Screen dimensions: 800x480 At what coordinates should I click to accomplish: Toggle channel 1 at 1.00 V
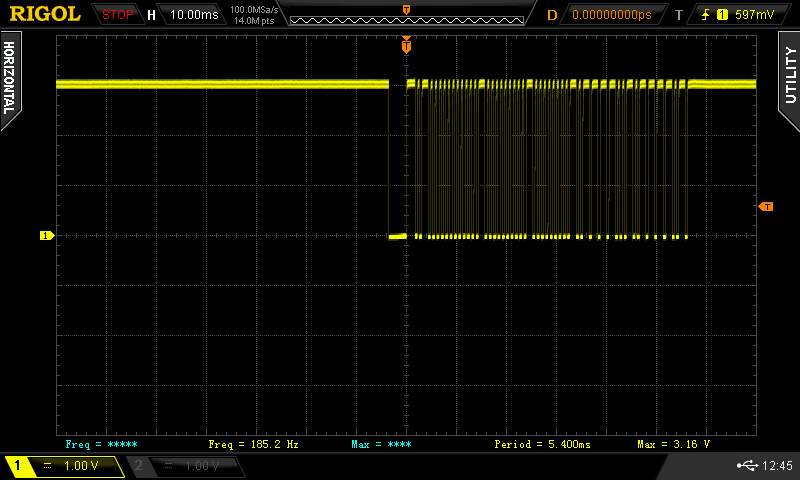pyautogui.click(x=64, y=466)
